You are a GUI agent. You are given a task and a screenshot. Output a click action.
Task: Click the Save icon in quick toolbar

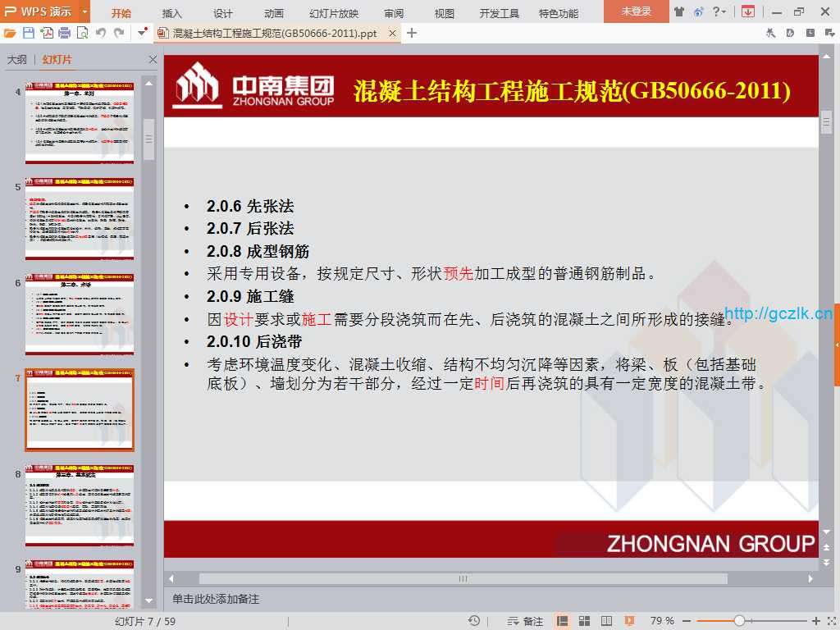pos(28,33)
